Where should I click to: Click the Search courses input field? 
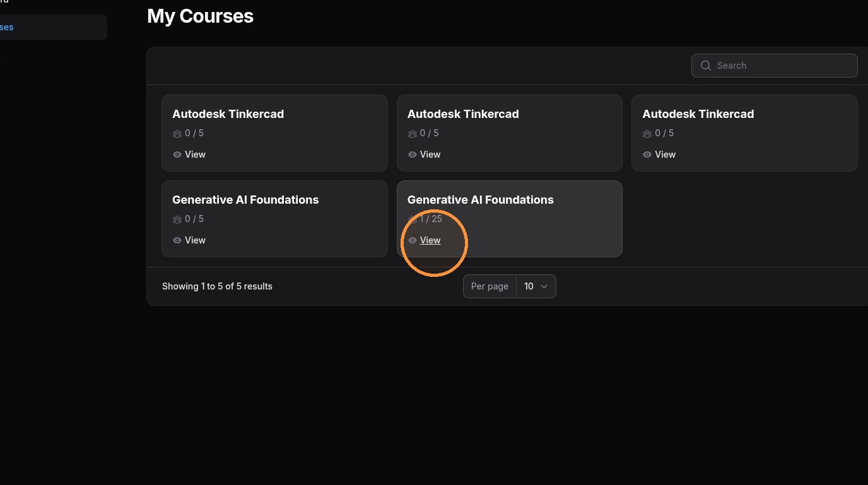click(774, 66)
